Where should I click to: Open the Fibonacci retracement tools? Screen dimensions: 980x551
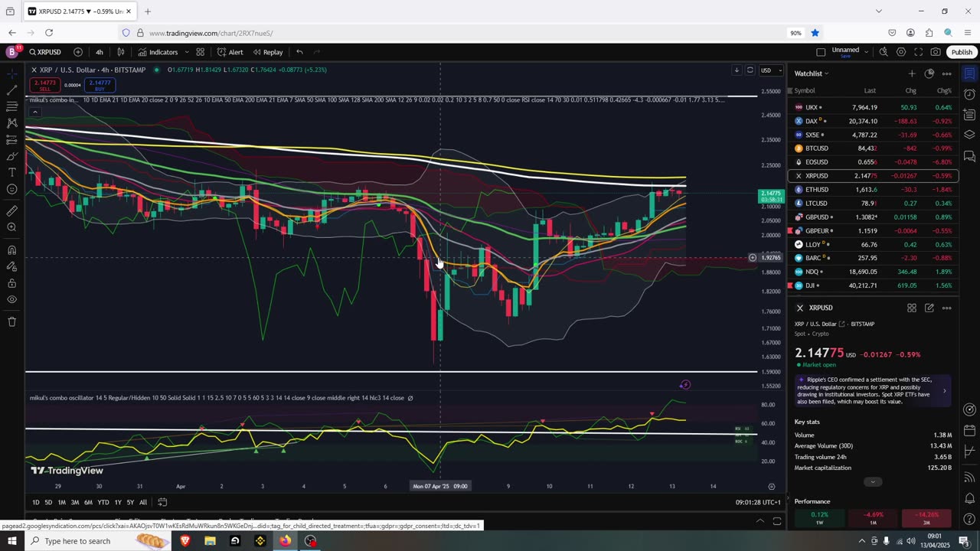pos(11,106)
